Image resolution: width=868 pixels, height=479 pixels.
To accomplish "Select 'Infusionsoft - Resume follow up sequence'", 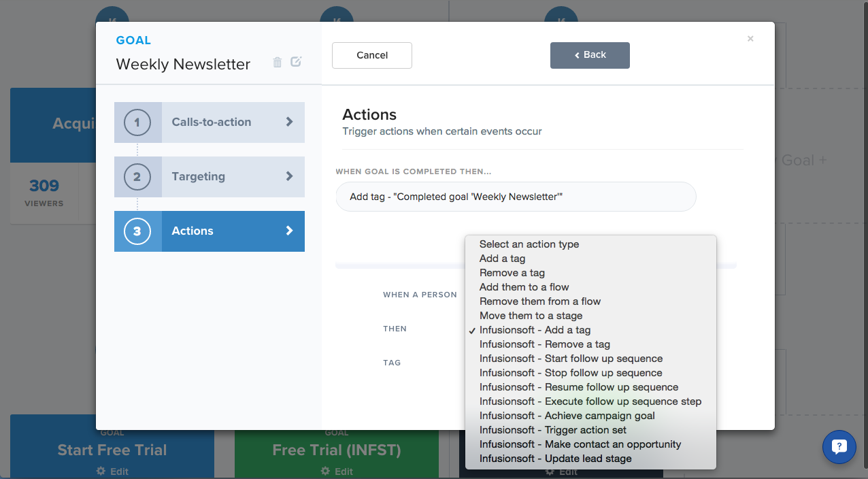I will click(x=590, y=387).
